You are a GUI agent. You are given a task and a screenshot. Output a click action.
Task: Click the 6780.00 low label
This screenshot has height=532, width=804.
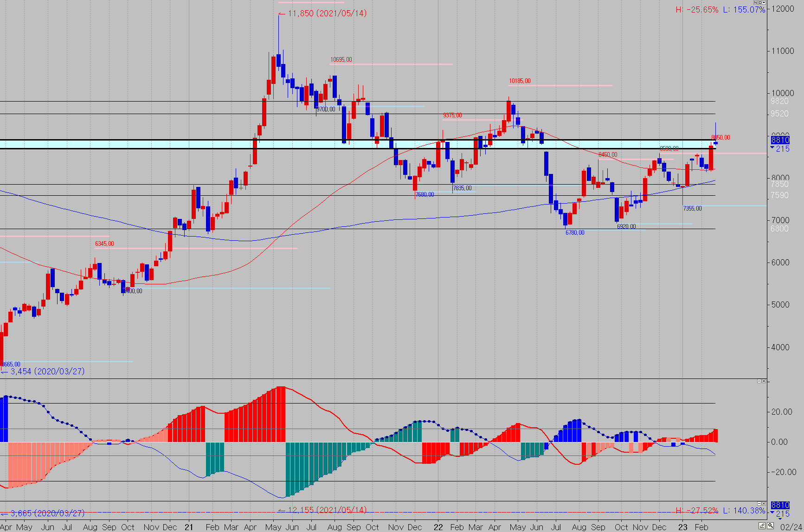point(575,233)
